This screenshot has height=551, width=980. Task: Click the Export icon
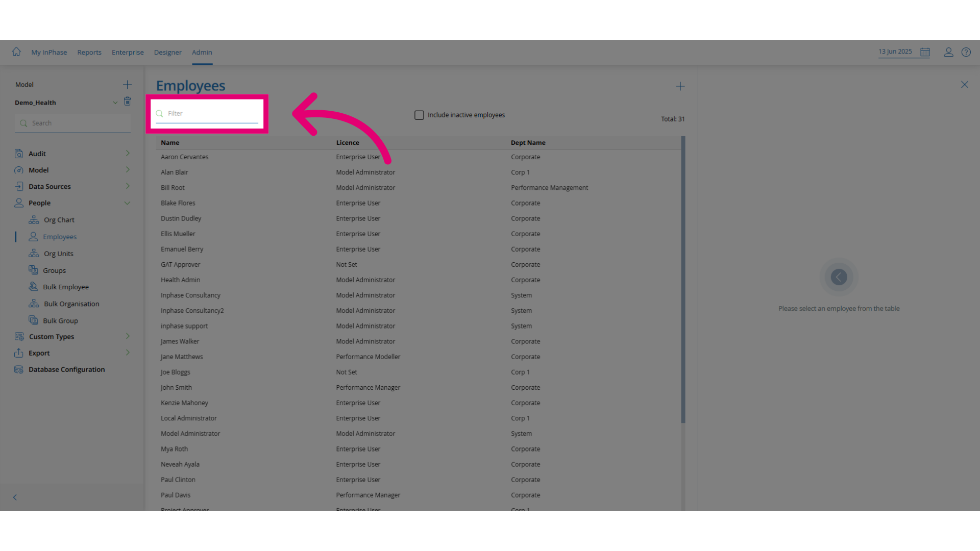click(19, 353)
